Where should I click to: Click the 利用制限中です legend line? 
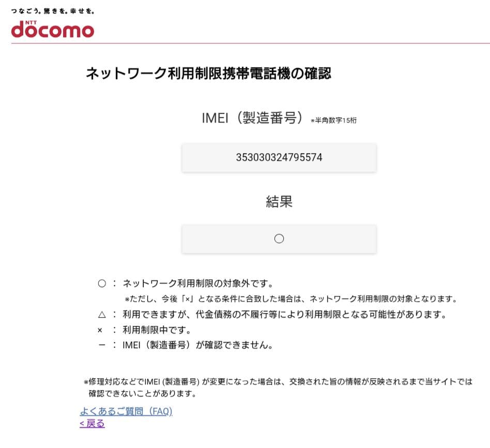(158, 330)
